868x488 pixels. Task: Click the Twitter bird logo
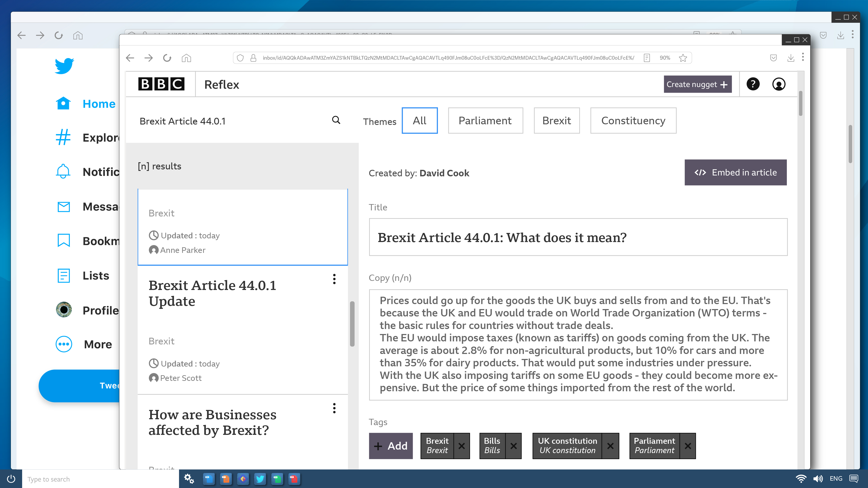[x=64, y=66]
